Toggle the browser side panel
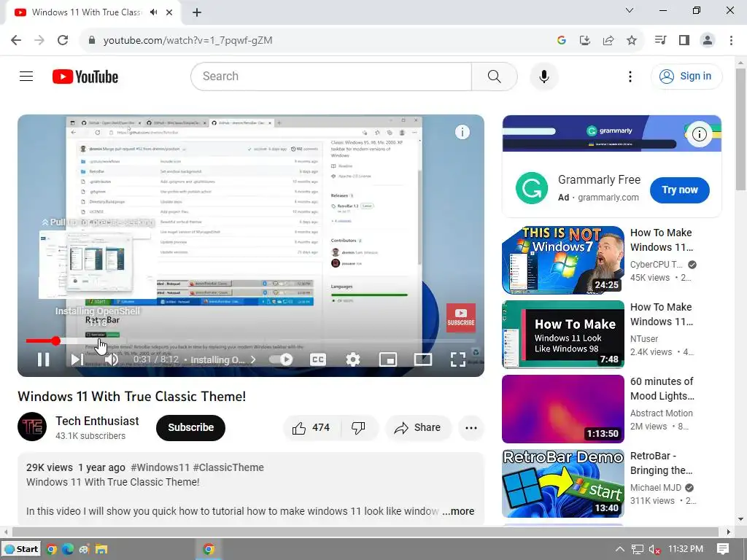747x560 pixels. (684, 40)
